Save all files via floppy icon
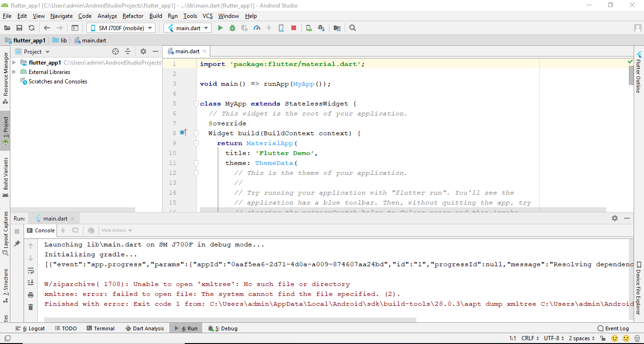The height and width of the screenshot is (344, 644). (19, 28)
